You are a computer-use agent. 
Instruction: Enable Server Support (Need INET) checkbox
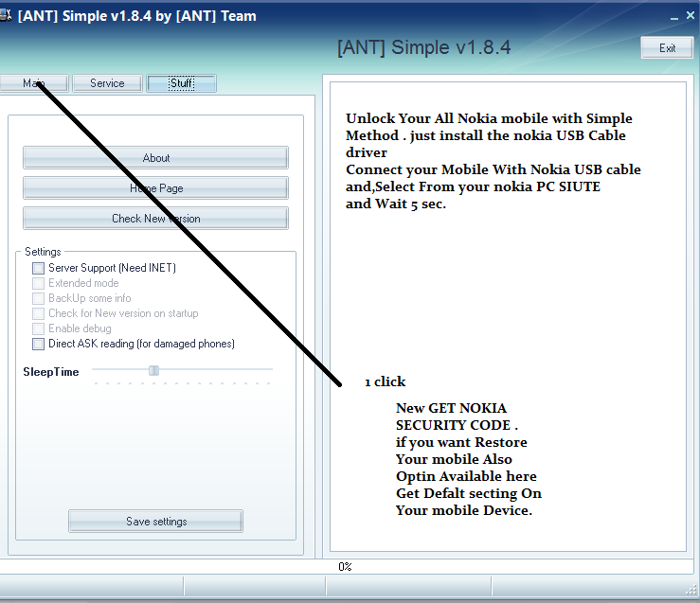39,268
